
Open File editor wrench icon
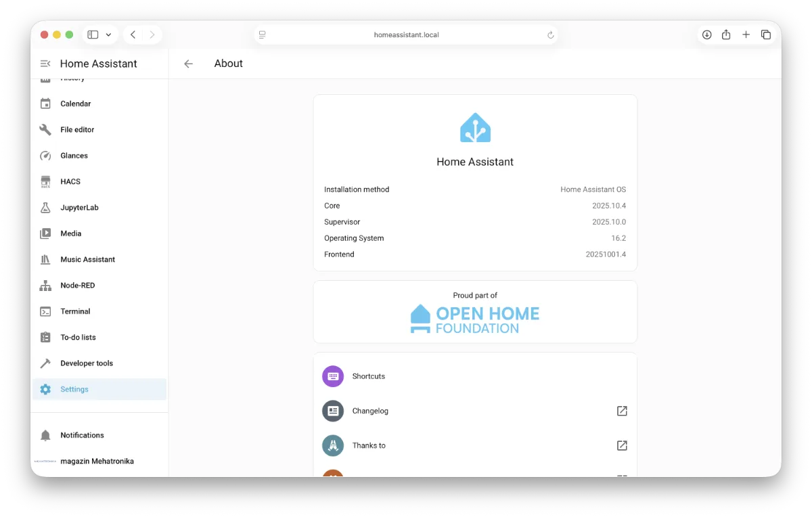click(x=45, y=130)
